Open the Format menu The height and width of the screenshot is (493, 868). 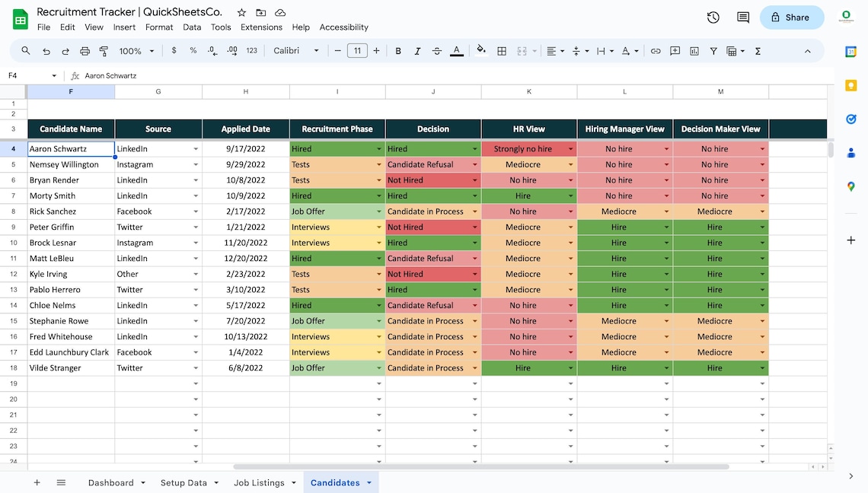[159, 27]
